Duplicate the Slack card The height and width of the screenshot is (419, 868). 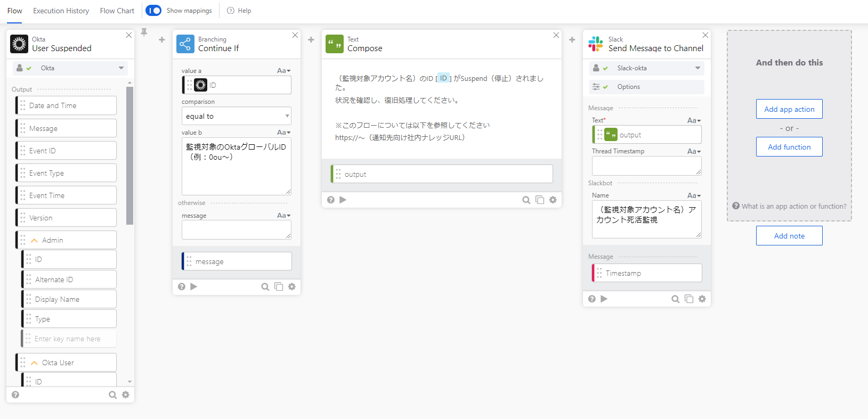[689, 299]
